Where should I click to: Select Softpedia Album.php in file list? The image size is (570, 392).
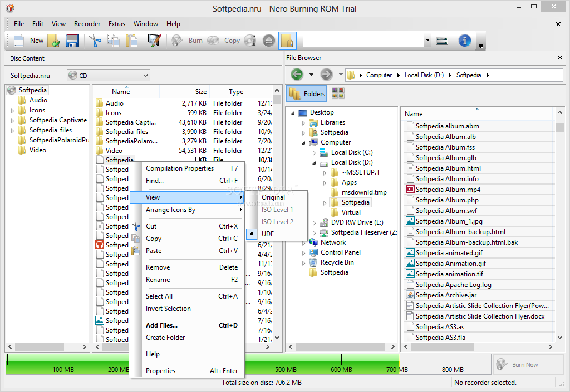click(447, 200)
